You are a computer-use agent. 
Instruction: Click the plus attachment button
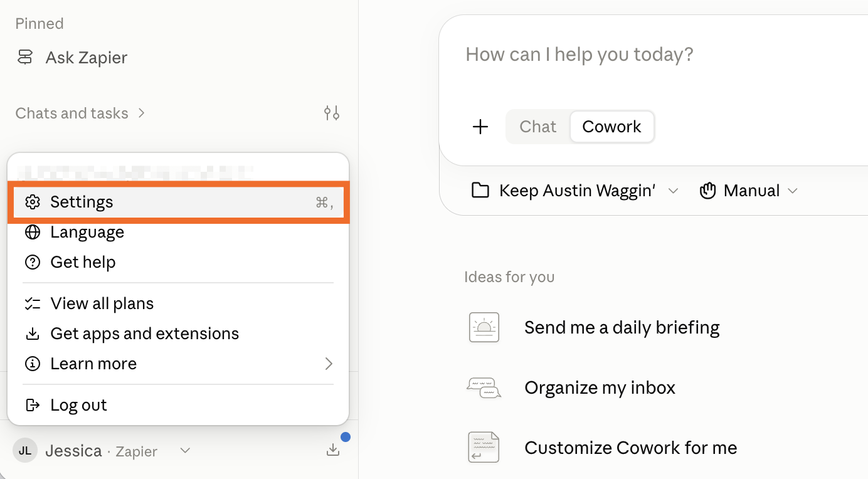tap(480, 127)
